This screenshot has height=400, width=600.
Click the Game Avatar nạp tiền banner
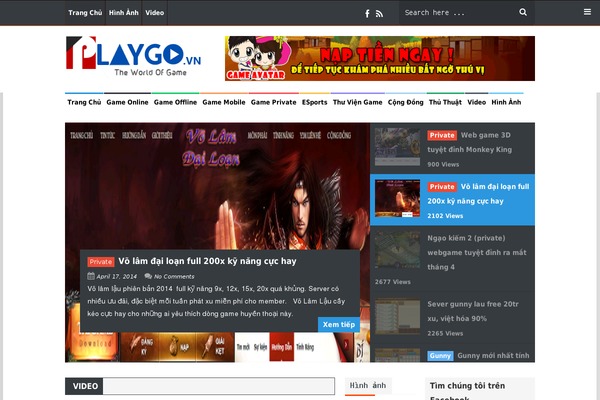pyautogui.click(x=380, y=58)
